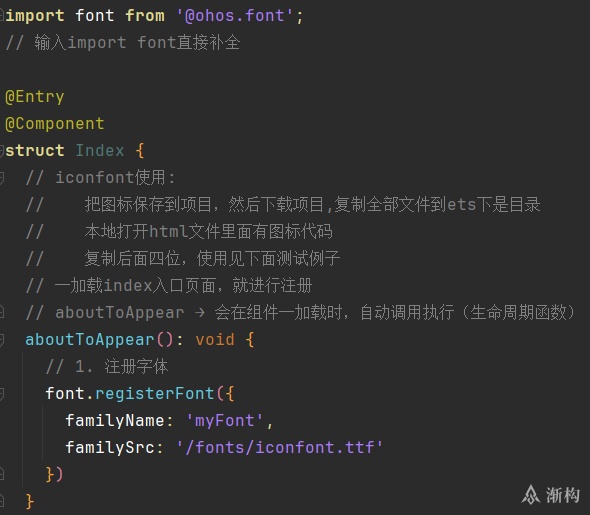Screen dimensions: 590x515
Task: Collapse the import statement fold marker
Action: (x=2, y=16)
